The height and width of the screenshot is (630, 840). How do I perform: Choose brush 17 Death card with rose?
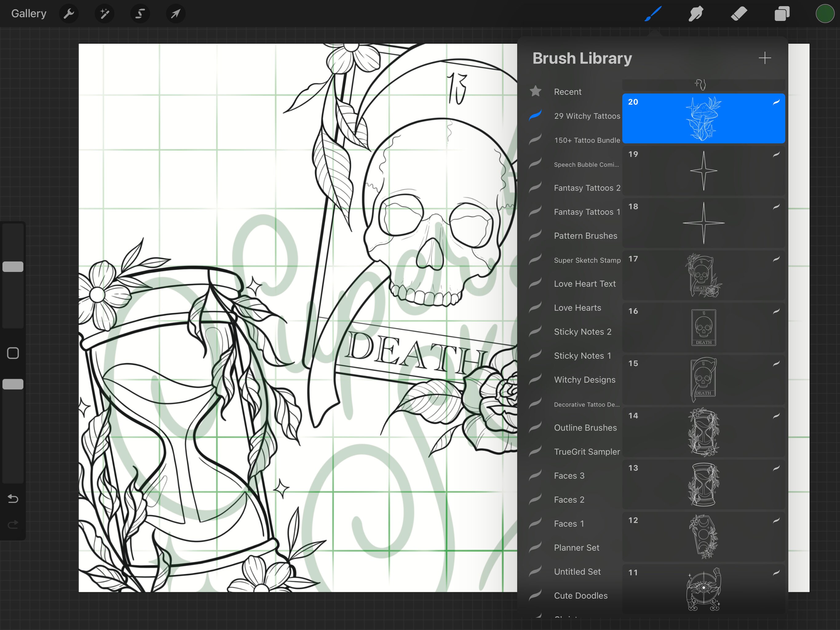tap(704, 276)
